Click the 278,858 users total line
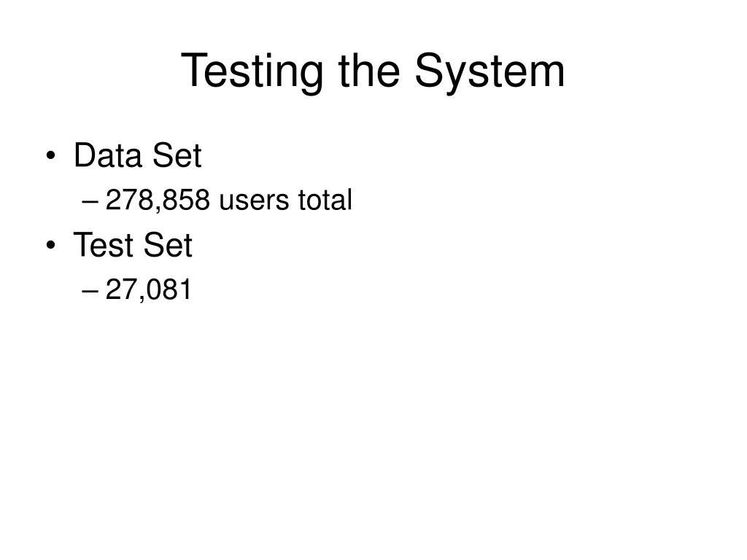The height and width of the screenshot is (560, 747). pos(217,200)
